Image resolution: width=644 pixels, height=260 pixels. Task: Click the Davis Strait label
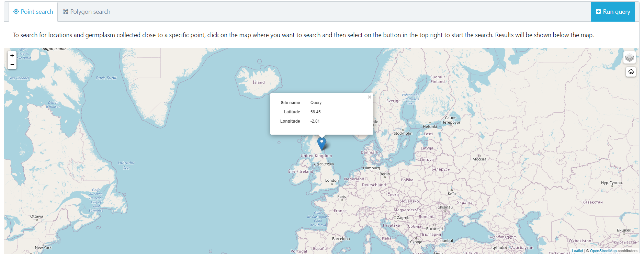[x=106, y=78]
